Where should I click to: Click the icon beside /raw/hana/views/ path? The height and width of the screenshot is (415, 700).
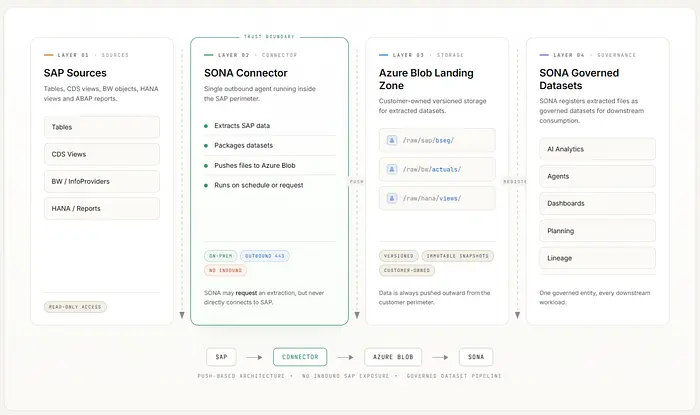pyautogui.click(x=392, y=198)
